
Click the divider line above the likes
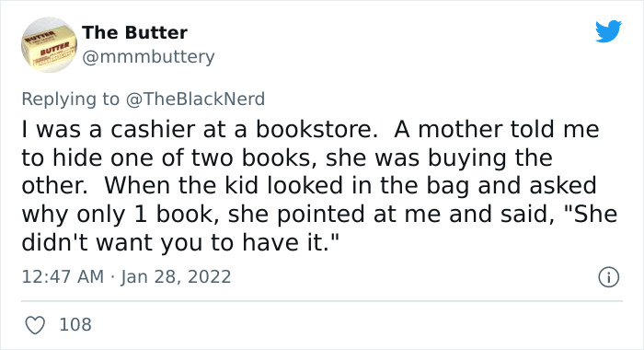(x=322, y=301)
